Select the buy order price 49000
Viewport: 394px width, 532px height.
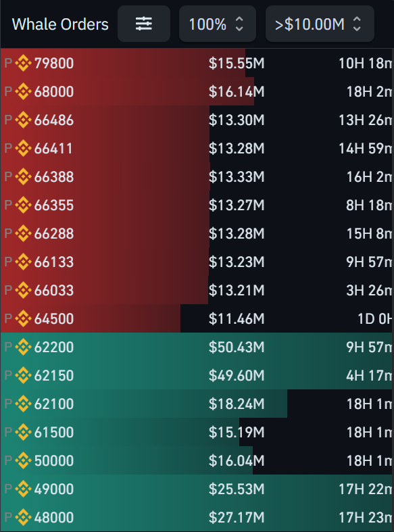coord(54,489)
